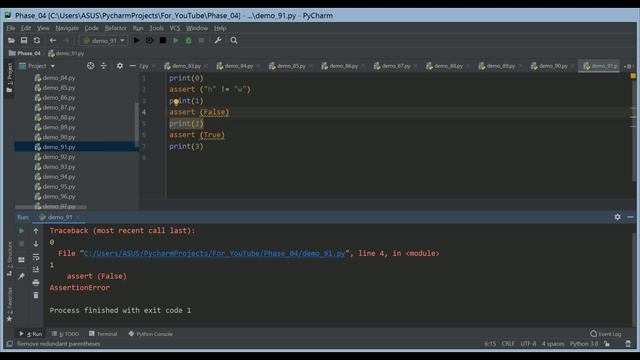Click line 4 'assert (False)' in editor

pyautogui.click(x=199, y=112)
